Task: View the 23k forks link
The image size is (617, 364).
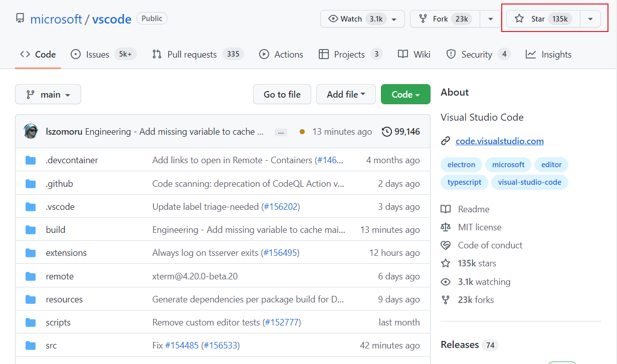Action: click(x=467, y=300)
